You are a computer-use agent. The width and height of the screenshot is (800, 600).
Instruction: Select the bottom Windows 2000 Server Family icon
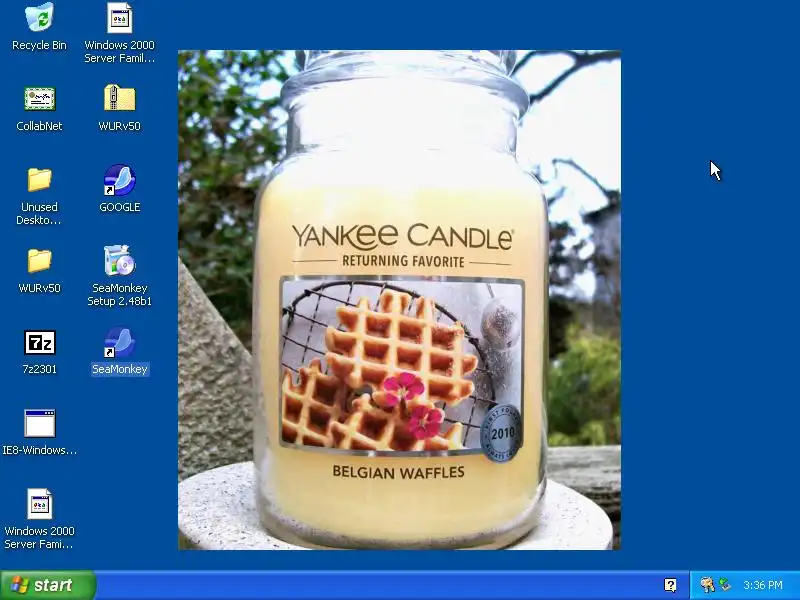(x=39, y=504)
